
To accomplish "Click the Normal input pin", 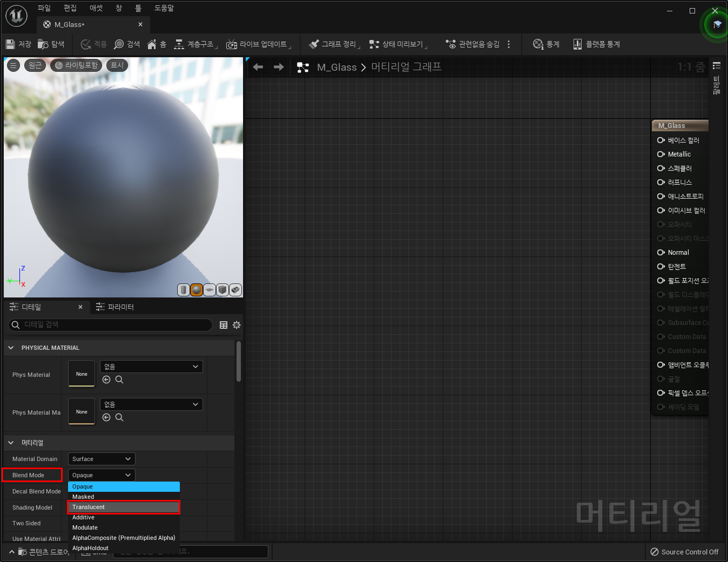I will [x=660, y=253].
